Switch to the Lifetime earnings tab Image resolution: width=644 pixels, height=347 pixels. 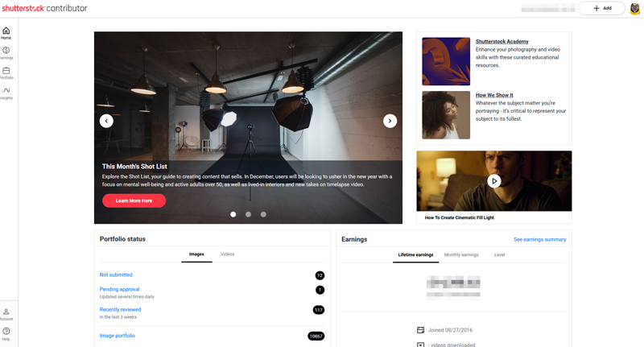click(415, 254)
